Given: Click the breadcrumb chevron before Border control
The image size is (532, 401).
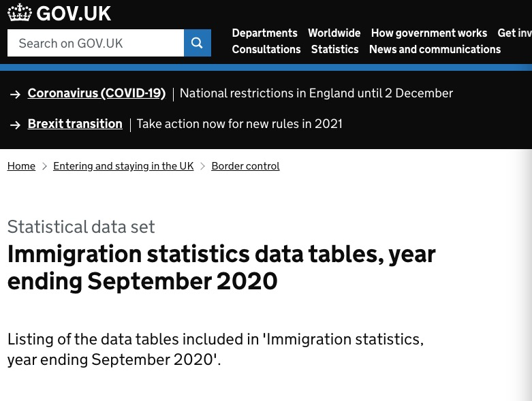Looking at the screenshot, I should click(202, 166).
